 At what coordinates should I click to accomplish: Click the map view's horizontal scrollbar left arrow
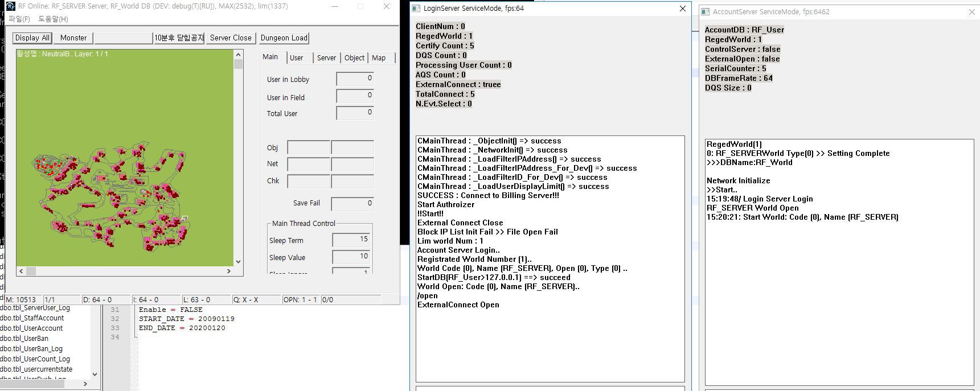tap(22, 271)
